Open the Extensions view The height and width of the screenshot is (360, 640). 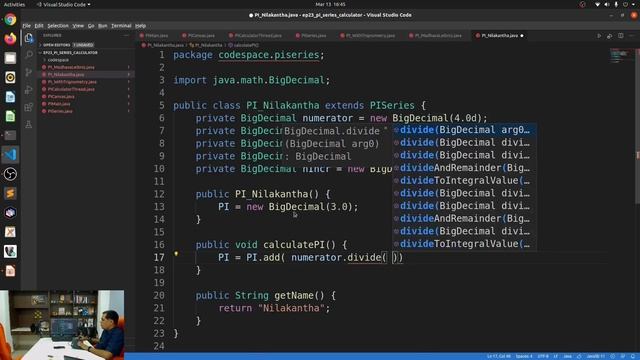point(29,107)
